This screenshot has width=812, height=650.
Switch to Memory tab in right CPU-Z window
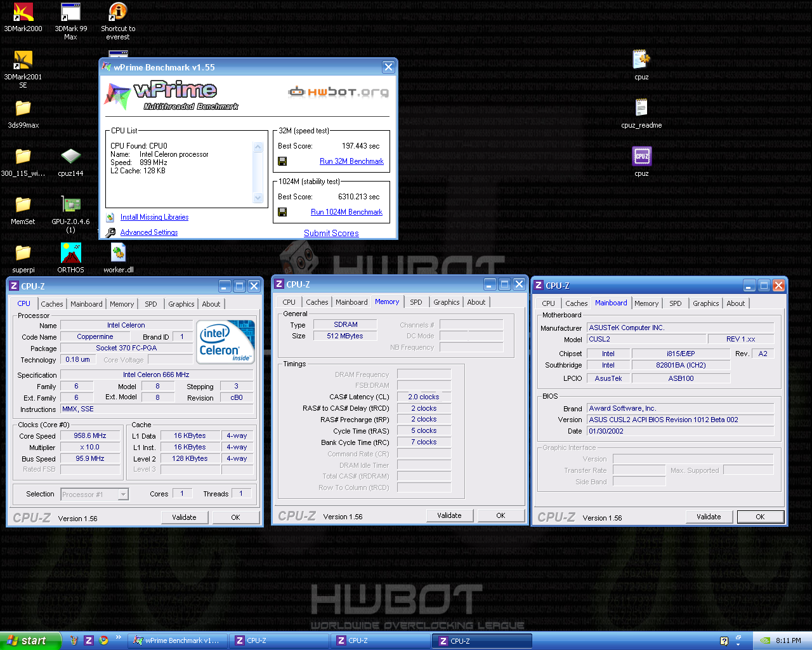[646, 303]
